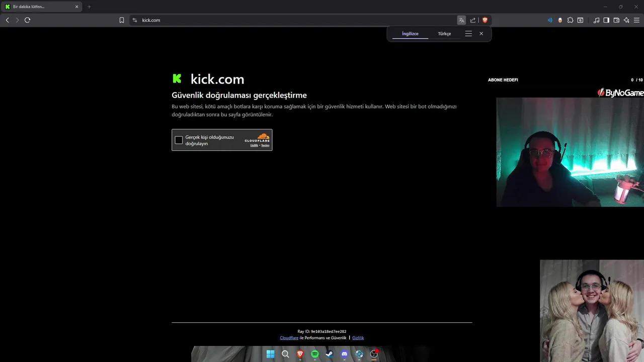Open the Windows Start menu
Viewport: 644px width, 362px height.
point(270,354)
